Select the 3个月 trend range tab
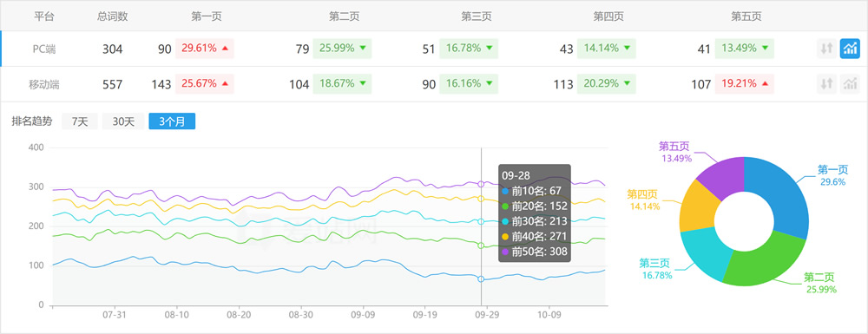868x334 pixels. tap(172, 121)
